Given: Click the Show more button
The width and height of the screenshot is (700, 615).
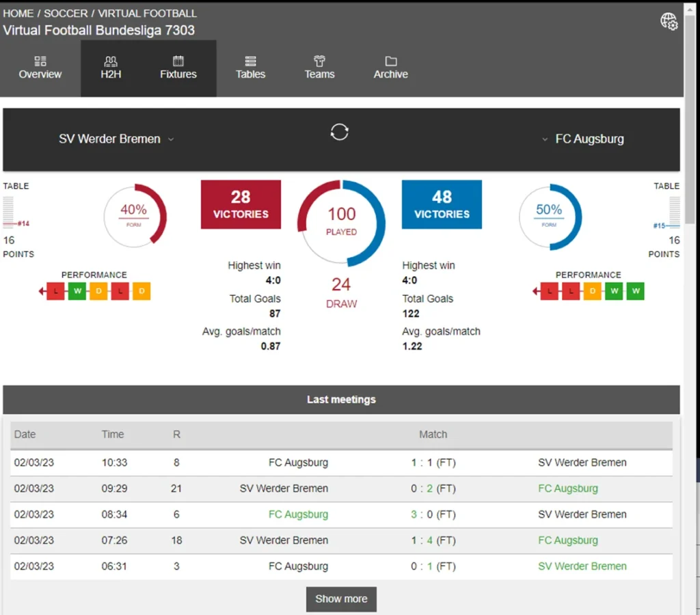Looking at the screenshot, I should (341, 599).
